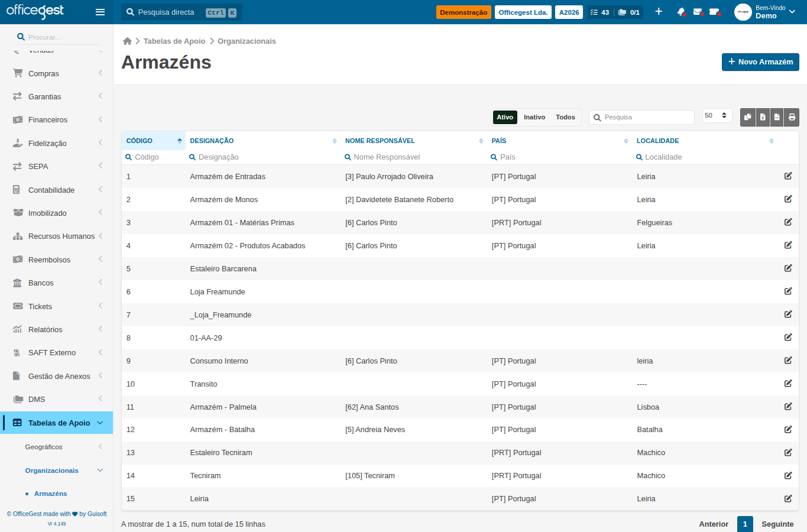
Task: Click the plus quick-create icon in header
Action: [659, 12]
